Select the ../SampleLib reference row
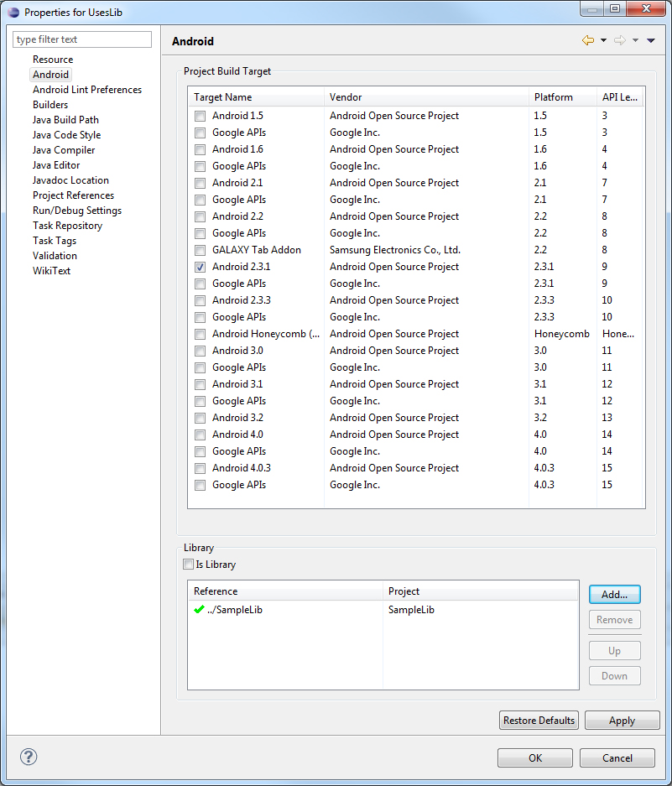This screenshot has width=672, height=786. pyautogui.click(x=383, y=610)
